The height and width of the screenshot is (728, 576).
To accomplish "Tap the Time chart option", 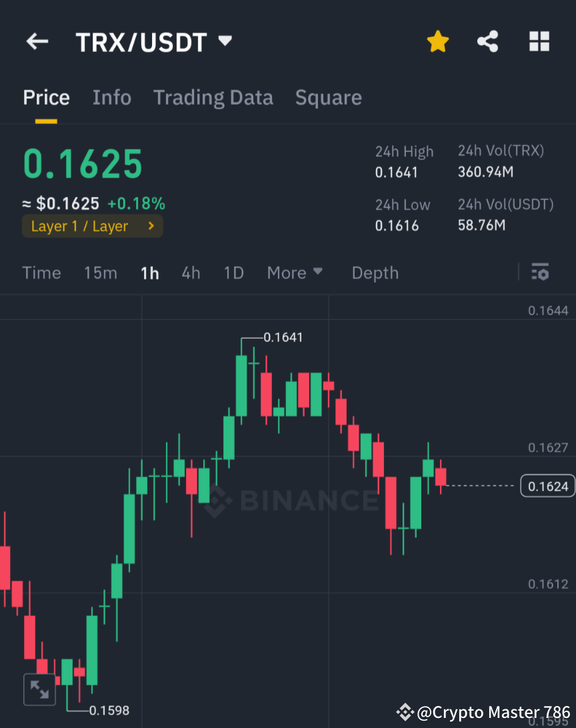I will click(41, 273).
